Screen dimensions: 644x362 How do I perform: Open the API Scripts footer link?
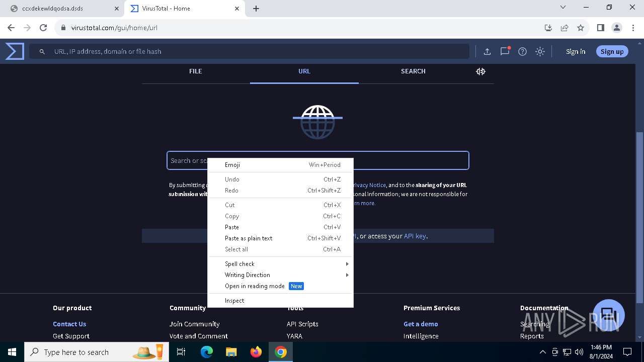302,324
